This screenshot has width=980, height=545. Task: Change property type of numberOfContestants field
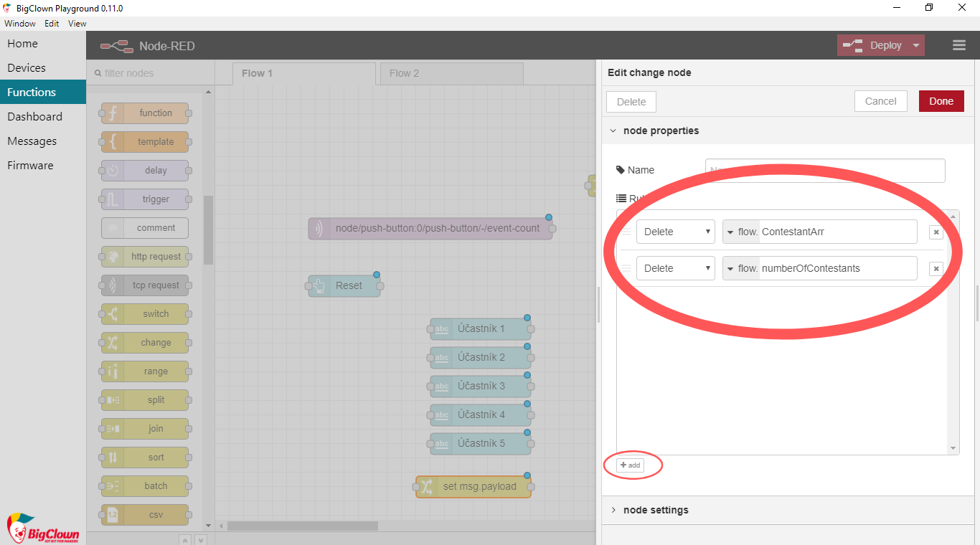[741, 268]
